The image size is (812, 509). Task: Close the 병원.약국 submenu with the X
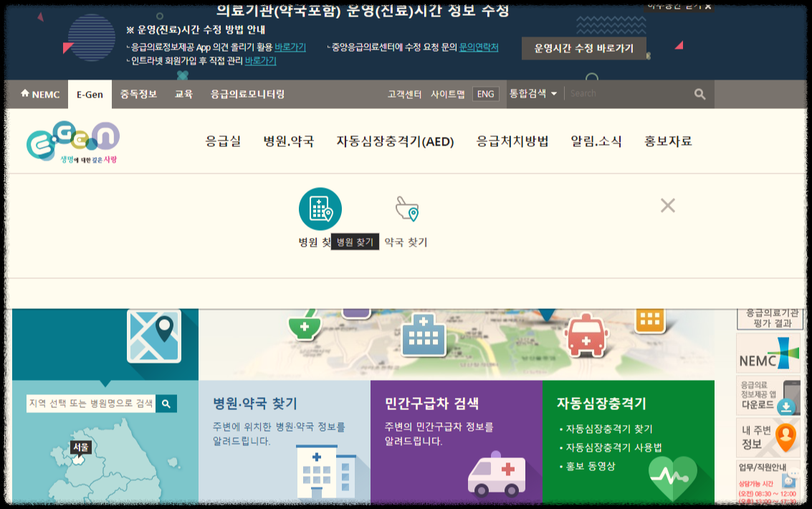coord(667,206)
